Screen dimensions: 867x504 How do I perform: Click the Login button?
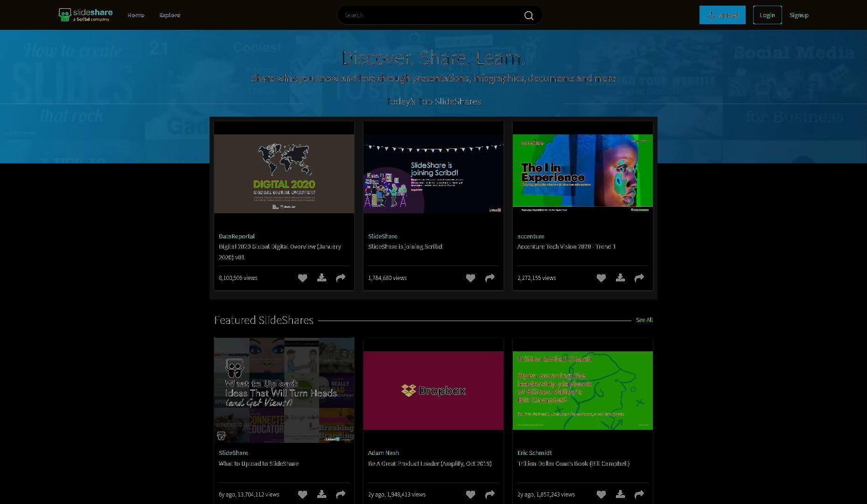[x=767, y=15]
